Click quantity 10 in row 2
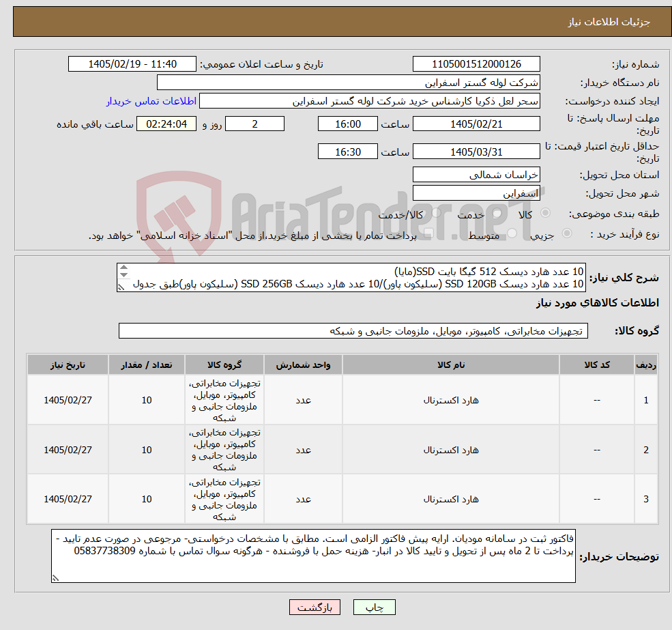Viewport: 672px width, 630px height. tap(147, 450)
